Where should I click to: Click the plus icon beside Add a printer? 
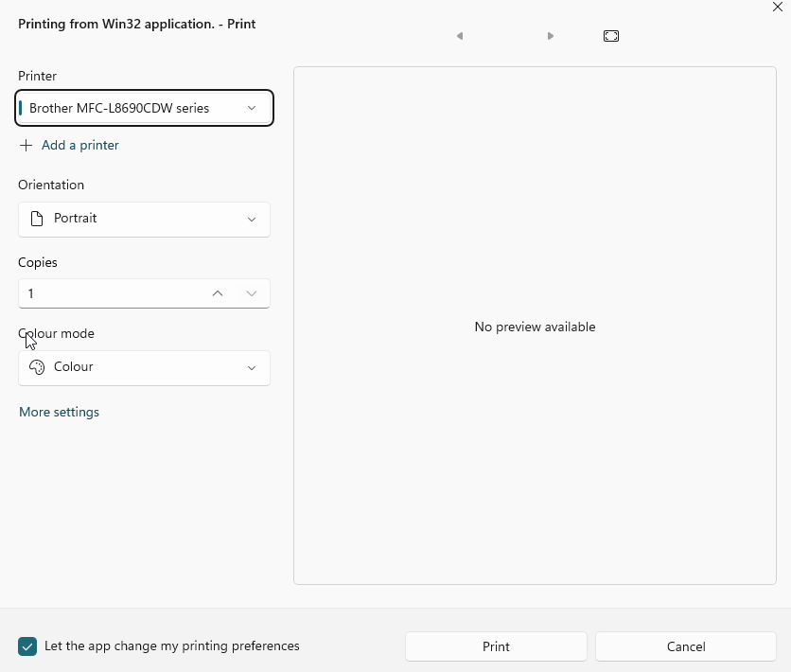[26, 146]
